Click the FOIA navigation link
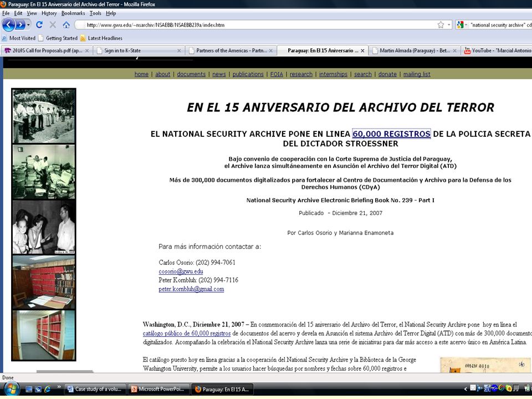532x399 pixels. point(277,74)
